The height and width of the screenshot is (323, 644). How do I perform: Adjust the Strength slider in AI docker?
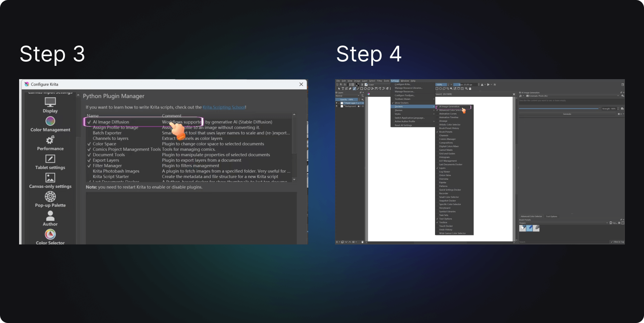pos(559,109)
